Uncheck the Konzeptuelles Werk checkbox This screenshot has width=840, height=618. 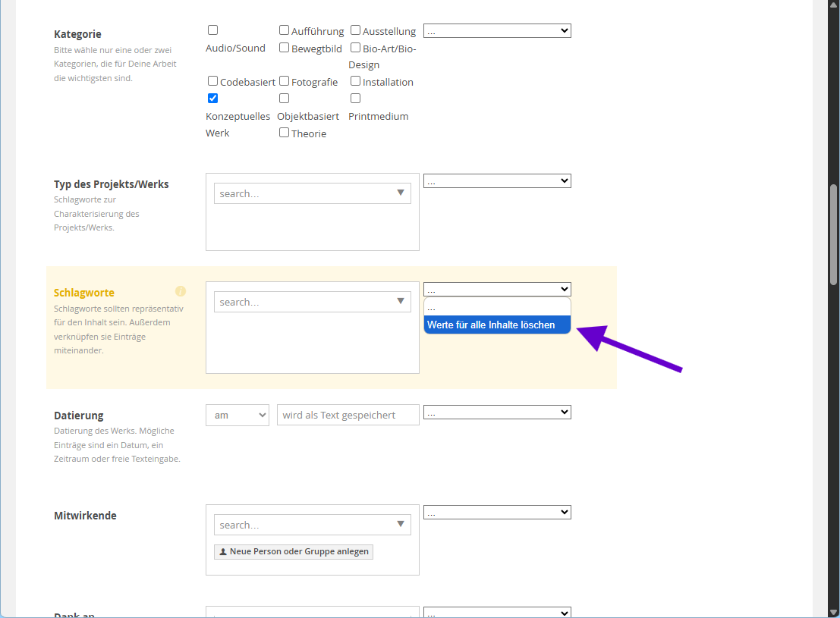pos(212,99)
